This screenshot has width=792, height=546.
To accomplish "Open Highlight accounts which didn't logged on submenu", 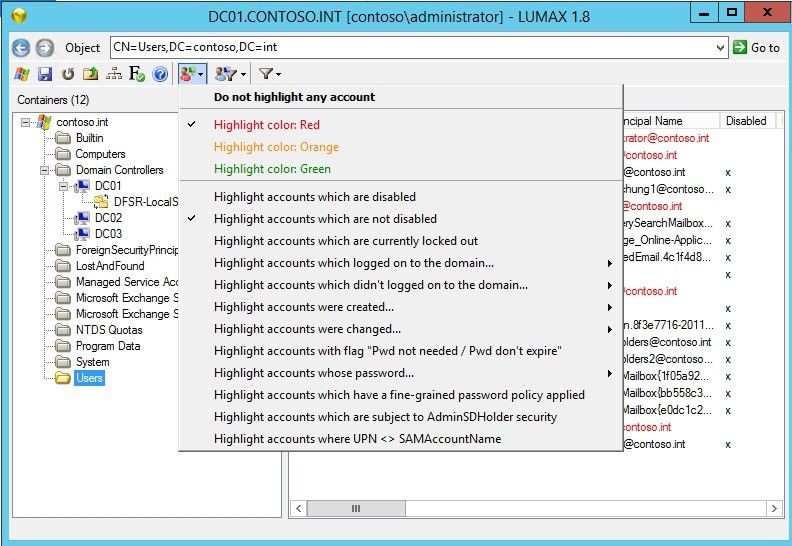I will click(401, 285).
